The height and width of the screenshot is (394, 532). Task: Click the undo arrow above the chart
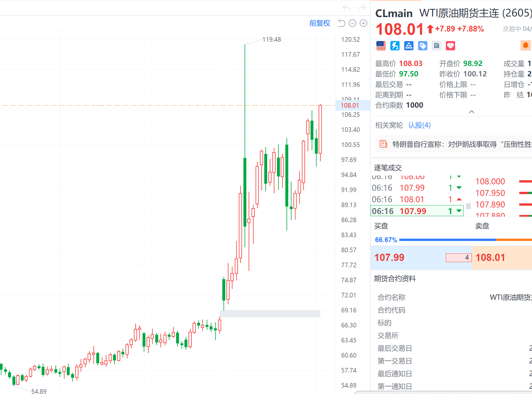(346, 8)
